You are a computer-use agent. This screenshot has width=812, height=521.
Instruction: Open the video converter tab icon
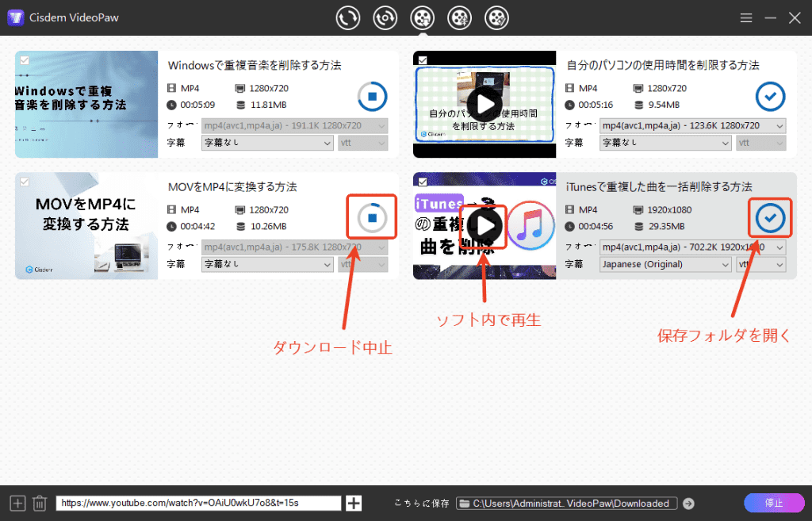(347, 18)
